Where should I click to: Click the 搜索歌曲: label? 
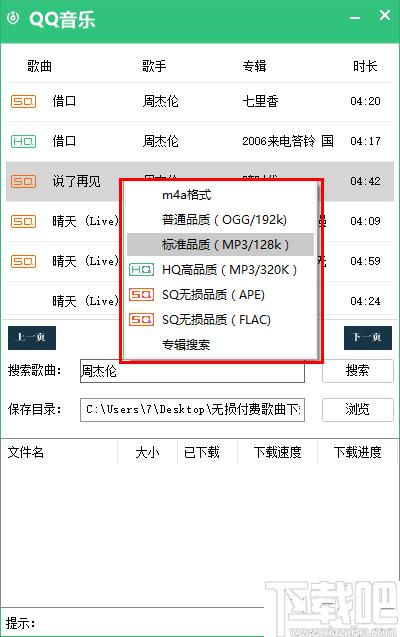(x=35, y=370)
